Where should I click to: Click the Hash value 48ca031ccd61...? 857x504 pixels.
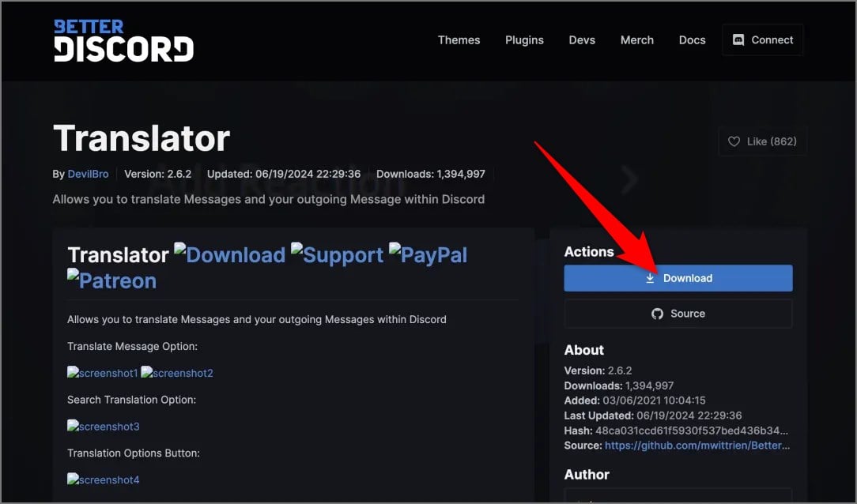[x=692, y=431]
